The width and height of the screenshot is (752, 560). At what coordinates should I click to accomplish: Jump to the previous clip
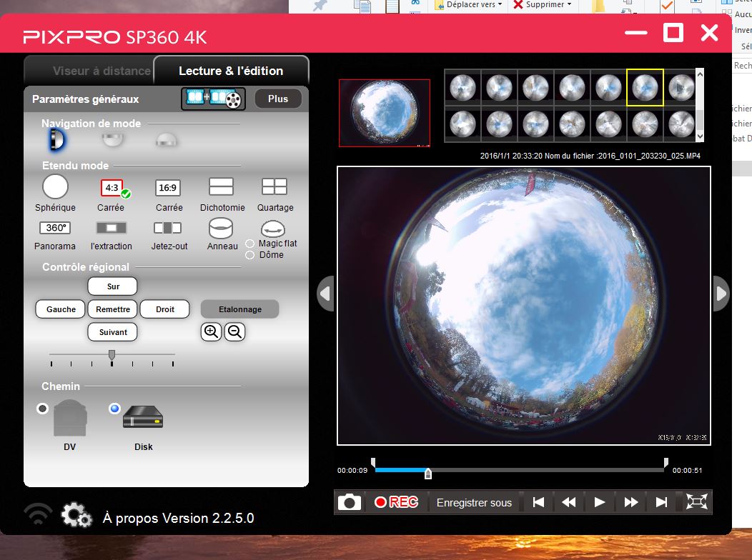pos(538,502)
